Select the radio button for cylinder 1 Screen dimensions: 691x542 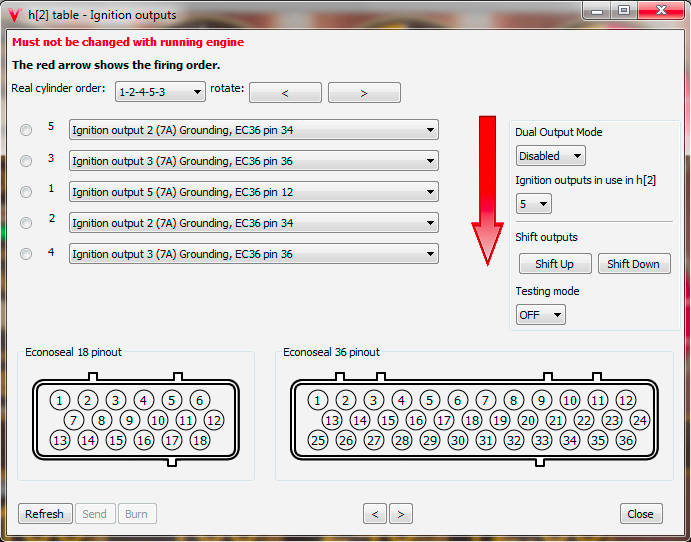pos(26,192)
